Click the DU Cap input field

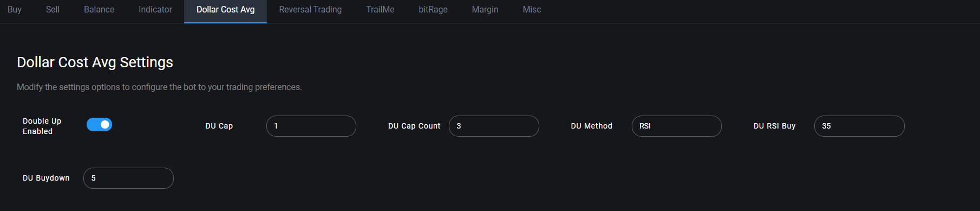(x=311, y=126)
